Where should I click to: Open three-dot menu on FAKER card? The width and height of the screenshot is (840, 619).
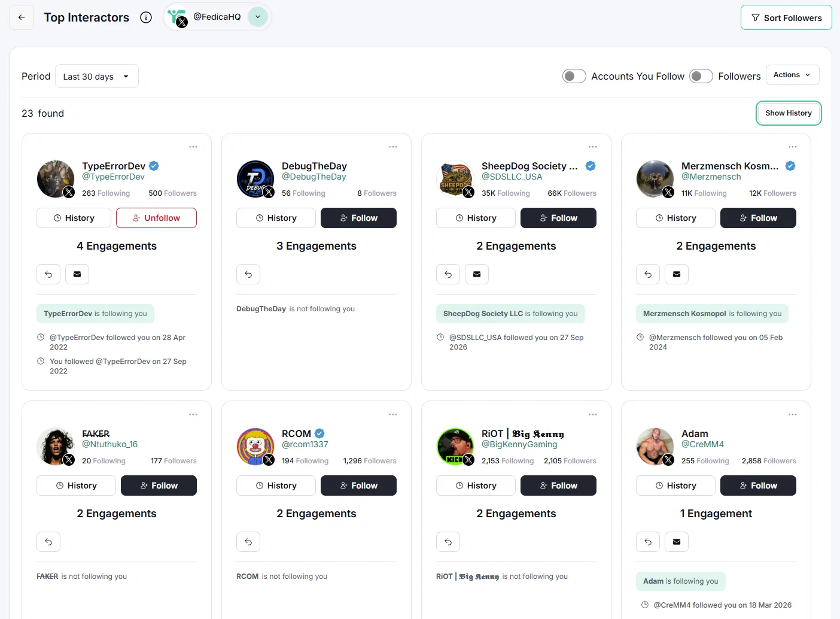193,414
